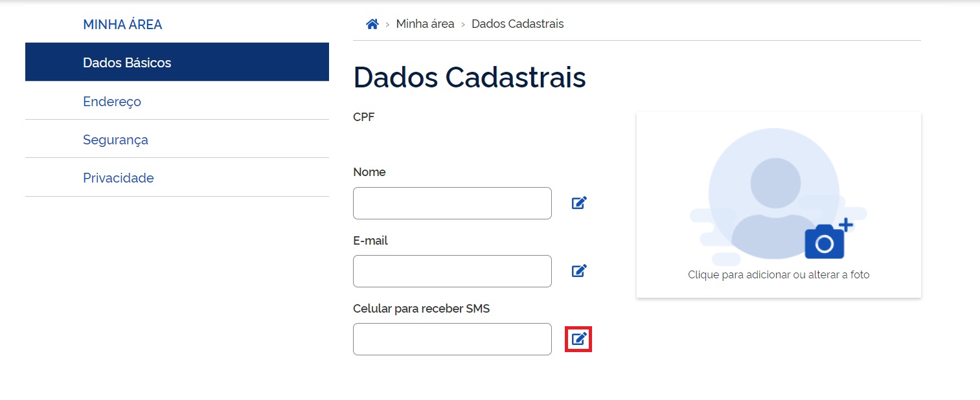
Task: Edit the Celular para receber SMS number
Action: click(579, 339)
